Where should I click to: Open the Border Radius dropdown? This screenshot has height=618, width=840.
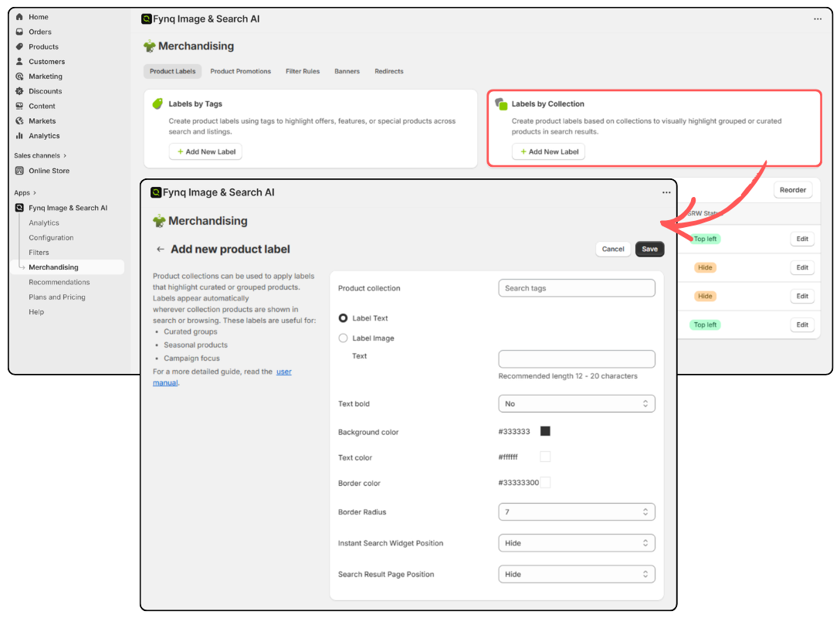[577, 512]
